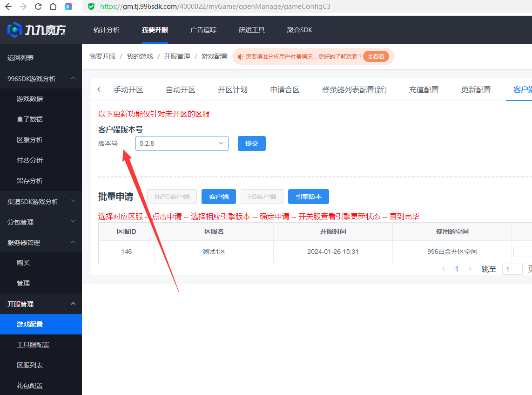Open 游戏数据 sidebar item

point(30,99)
